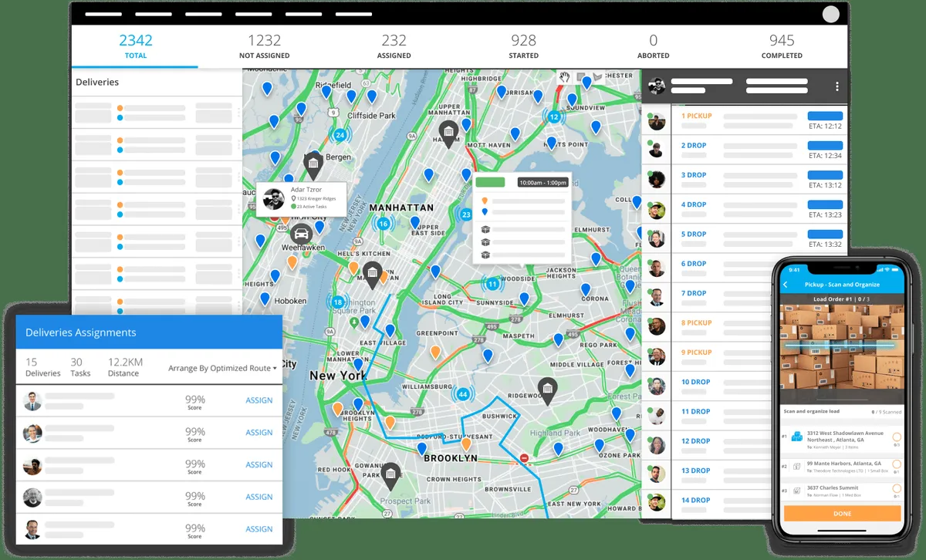Viewport: 926px width, 560px height.
Task: Open the cluster marker numbered 16
Action: 383,224
